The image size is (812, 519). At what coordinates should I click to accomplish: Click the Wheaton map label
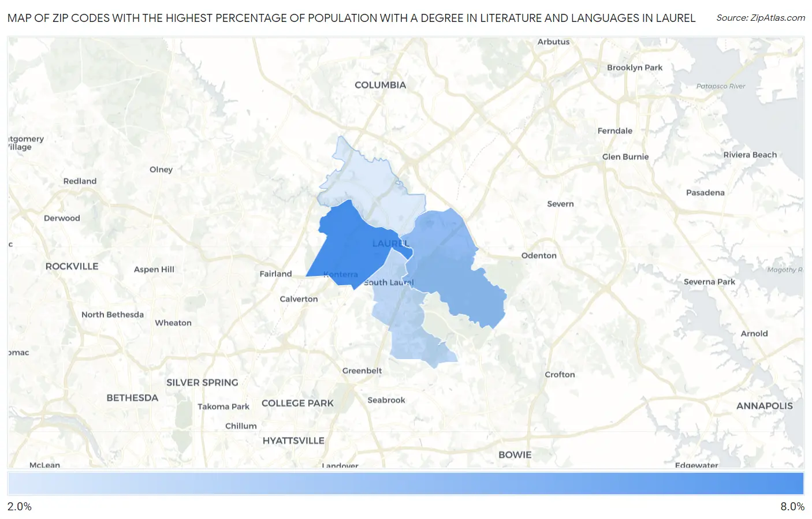click(173, 323)
